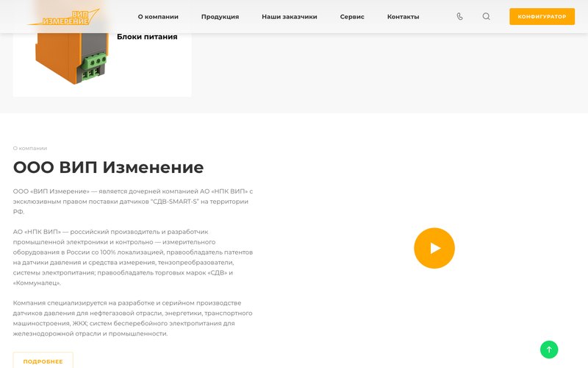Open the search magnifier icon
The image size is (588, 368).
coord(486,16)
